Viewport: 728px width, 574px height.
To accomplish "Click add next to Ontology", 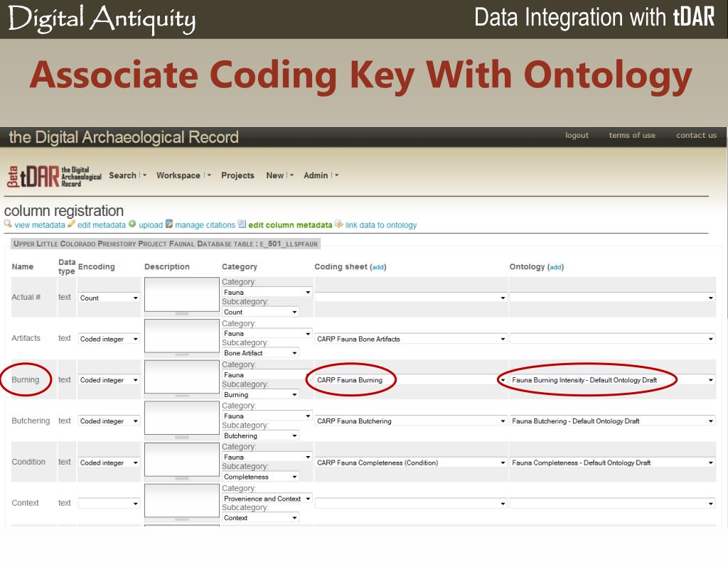I will [555, 267].
